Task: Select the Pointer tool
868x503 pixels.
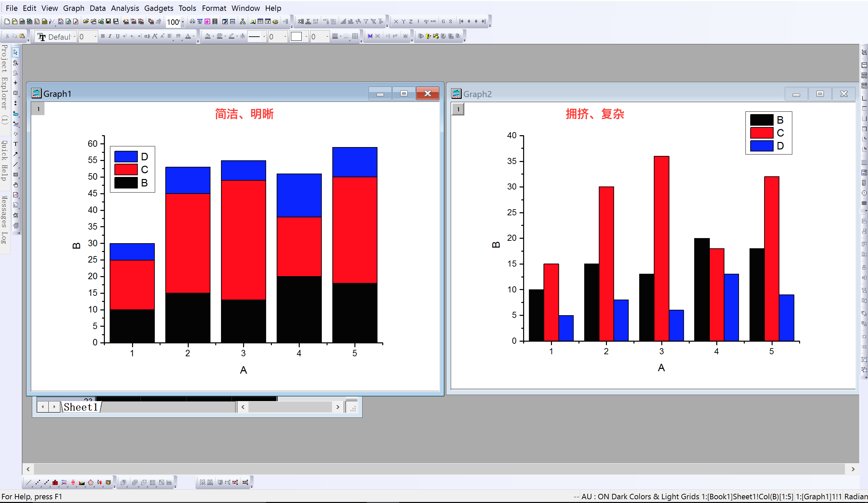Action: coord(16,52)
